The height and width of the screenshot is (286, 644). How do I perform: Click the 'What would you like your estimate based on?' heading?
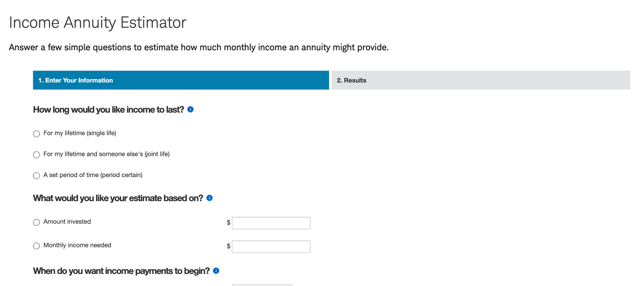(118, 198)
